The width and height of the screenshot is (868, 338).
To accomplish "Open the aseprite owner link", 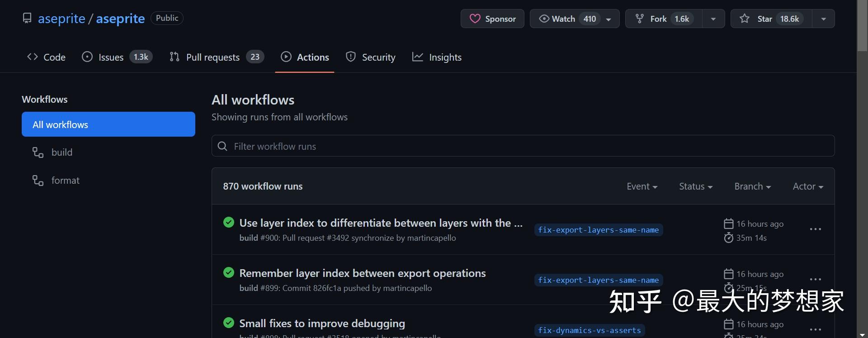I will (61, 19).
